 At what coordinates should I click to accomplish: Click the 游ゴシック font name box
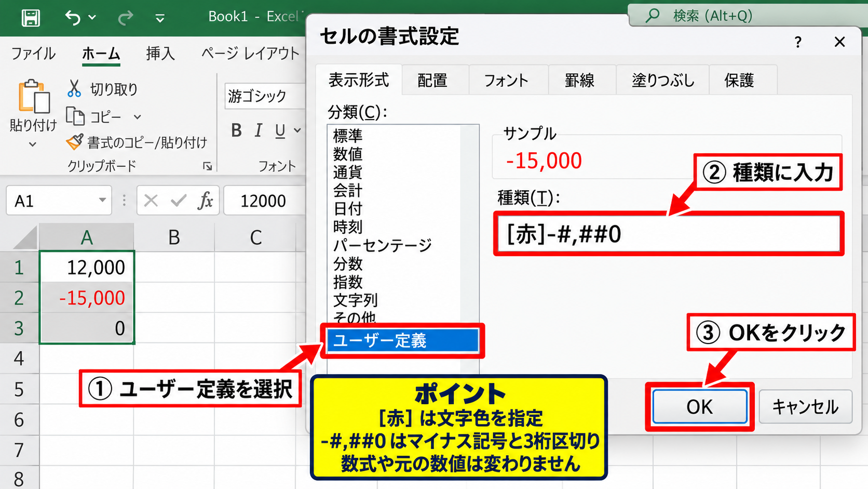265,96
